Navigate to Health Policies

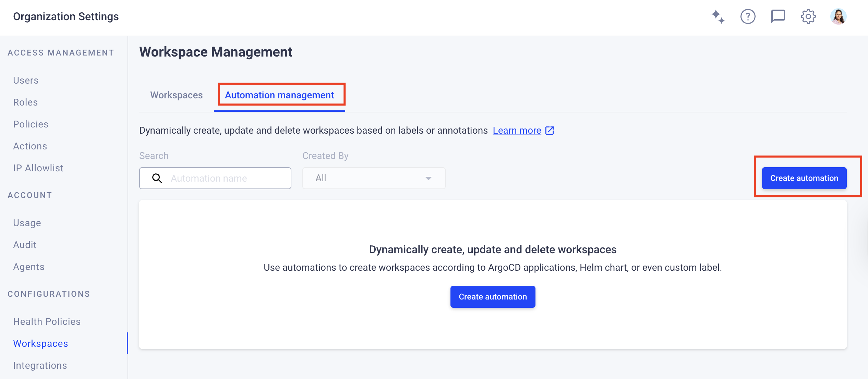(47, 321)
